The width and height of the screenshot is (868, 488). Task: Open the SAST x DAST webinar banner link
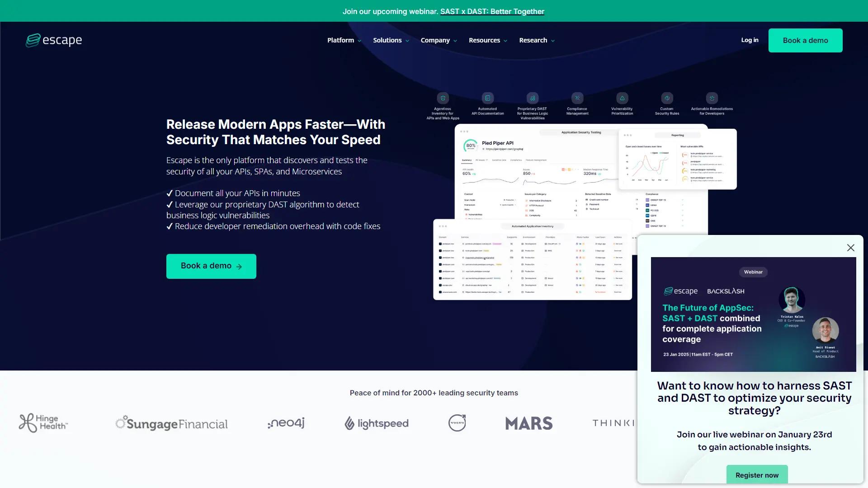coord(492,11)
